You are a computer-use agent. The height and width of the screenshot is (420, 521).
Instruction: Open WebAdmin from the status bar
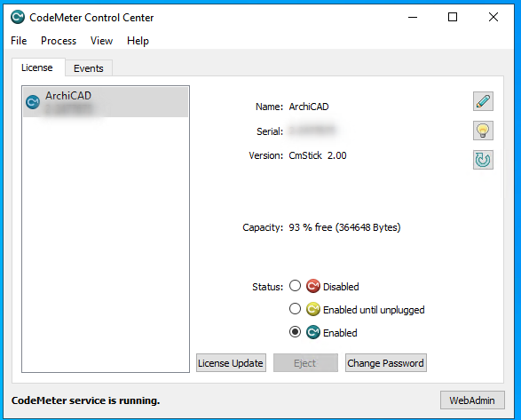coord(472,400)
